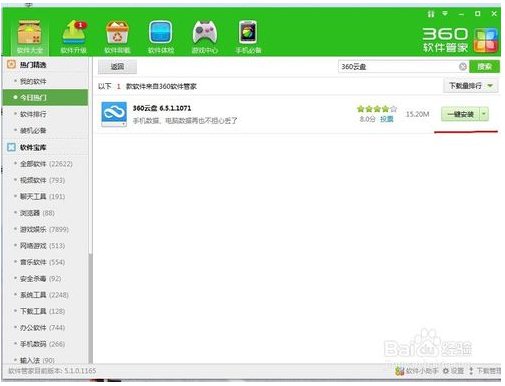Click the skin icon in the title bar

coord(431,14)
